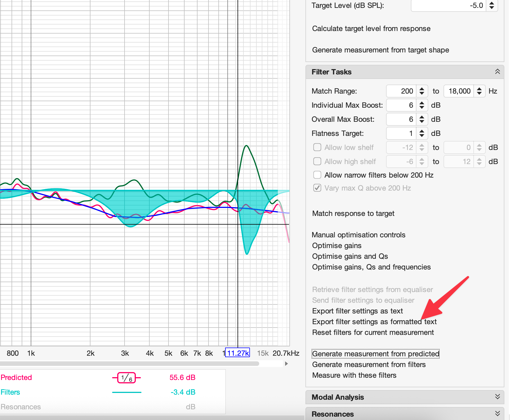This screenshot has height=420, width=510.
Task: Click Overall Max Boost stepper
Action: (422, 119)
